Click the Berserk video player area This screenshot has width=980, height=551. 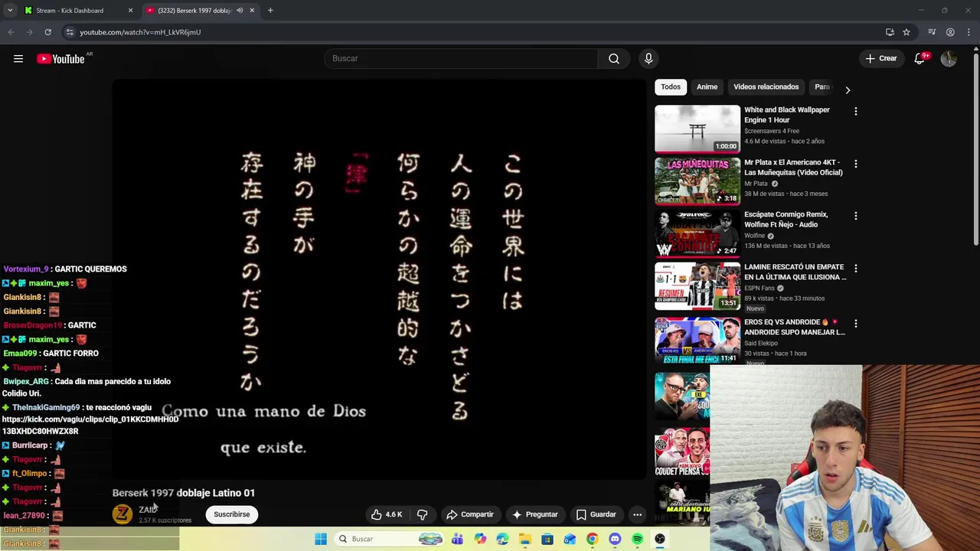tap(380, 279)
